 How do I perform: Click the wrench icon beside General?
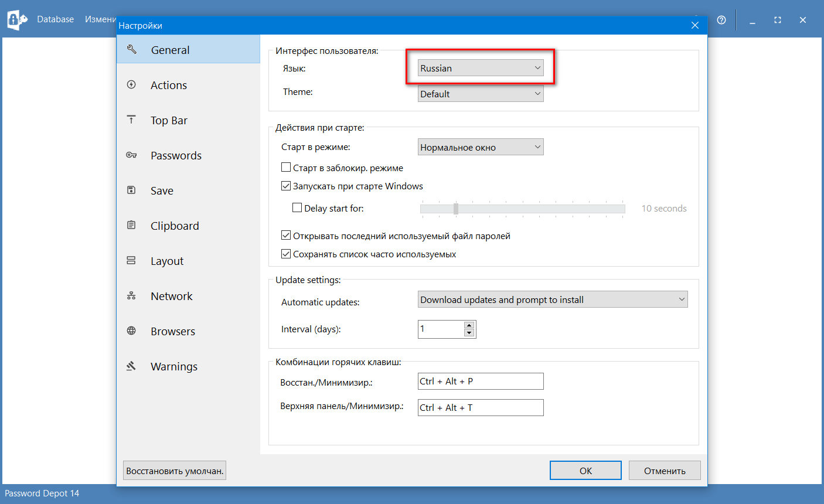(x=132, y=50)
